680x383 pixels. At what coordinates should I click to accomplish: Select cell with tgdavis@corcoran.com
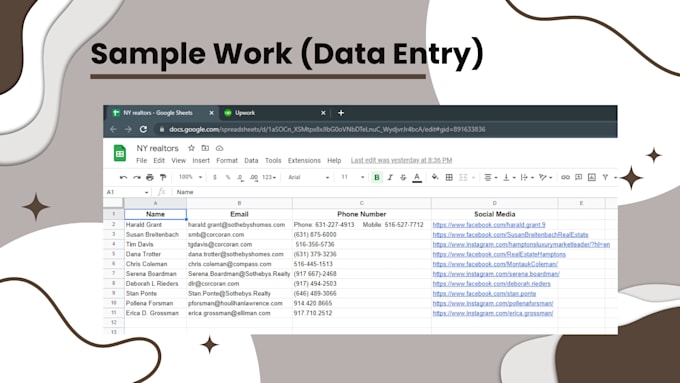pos(239,245)
